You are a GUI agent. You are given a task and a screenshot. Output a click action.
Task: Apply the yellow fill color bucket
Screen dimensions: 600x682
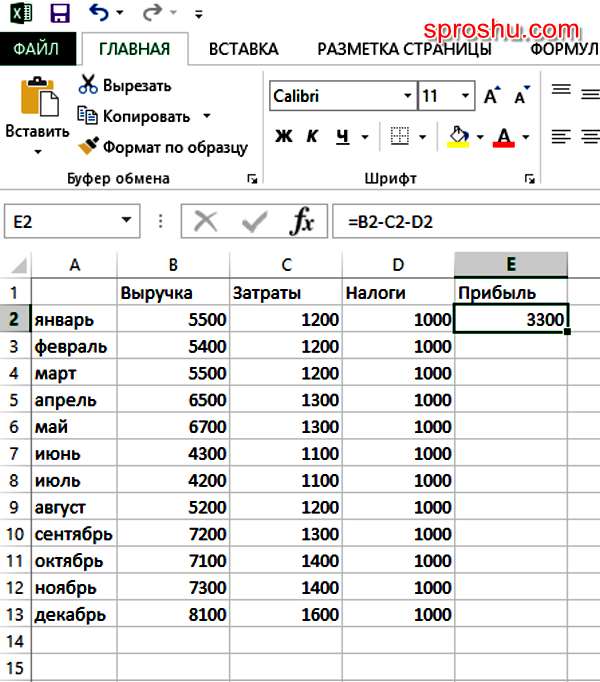click(459, 136)
